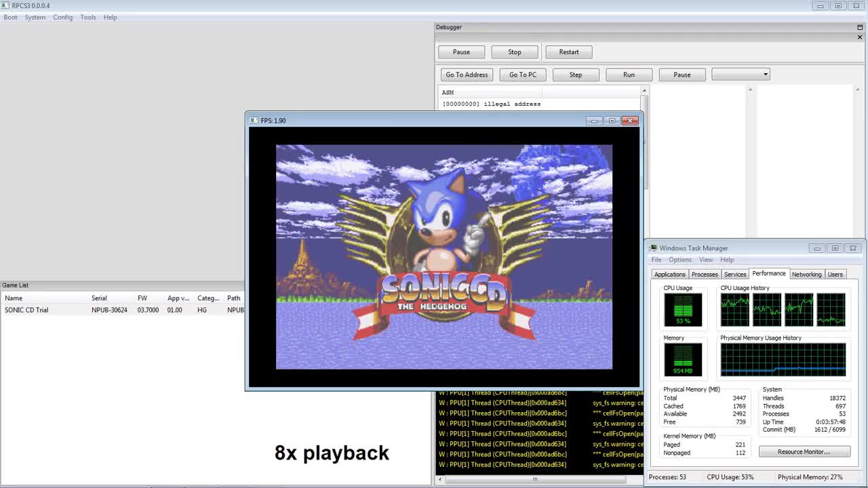Click the first CPU Usage History graph

(735, 310)
